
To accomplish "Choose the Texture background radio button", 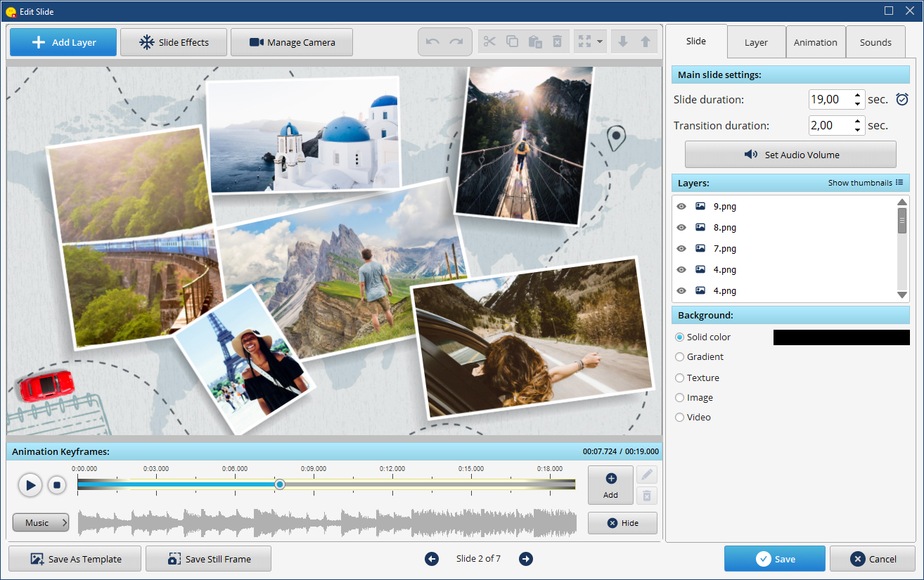I will [x=679, y=378].
